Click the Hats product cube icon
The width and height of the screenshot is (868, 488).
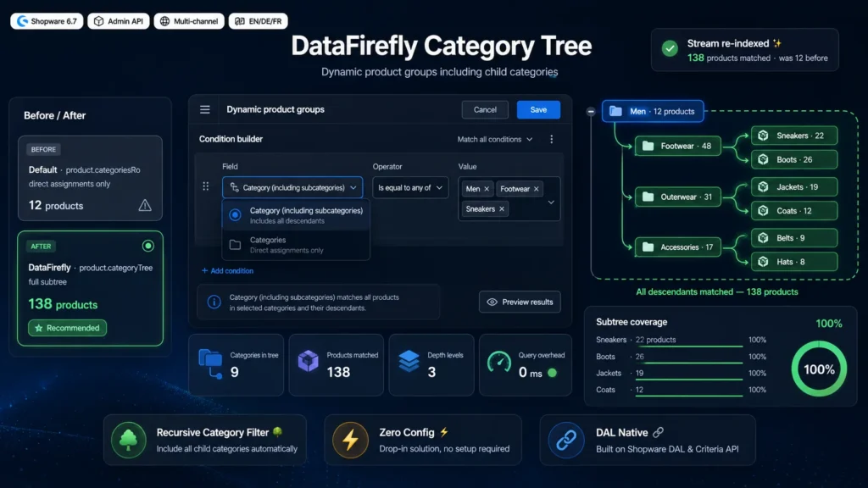pos(764,262)
